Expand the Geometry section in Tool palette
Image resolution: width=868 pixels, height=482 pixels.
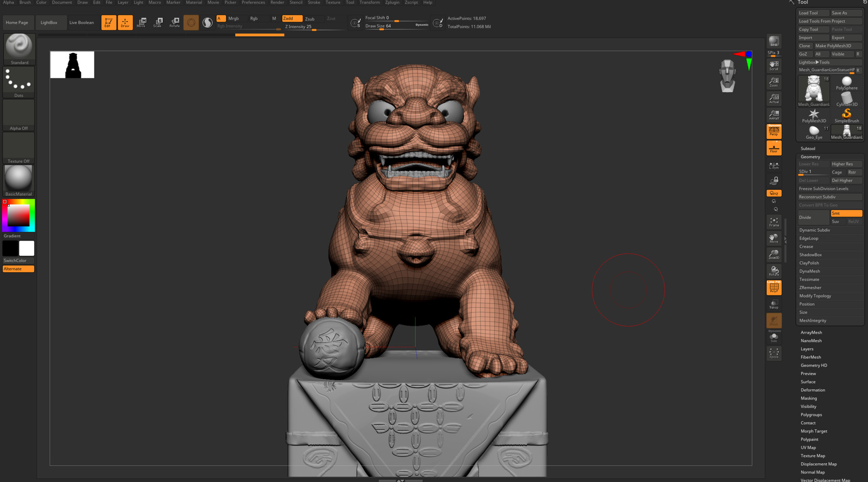[x=809, y=156]
